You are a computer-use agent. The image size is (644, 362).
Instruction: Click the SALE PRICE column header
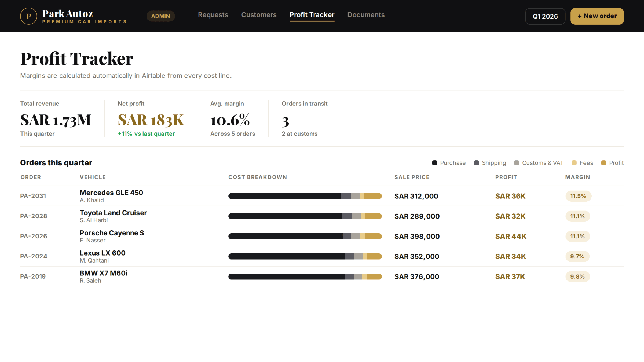click(x=412, y=177)
